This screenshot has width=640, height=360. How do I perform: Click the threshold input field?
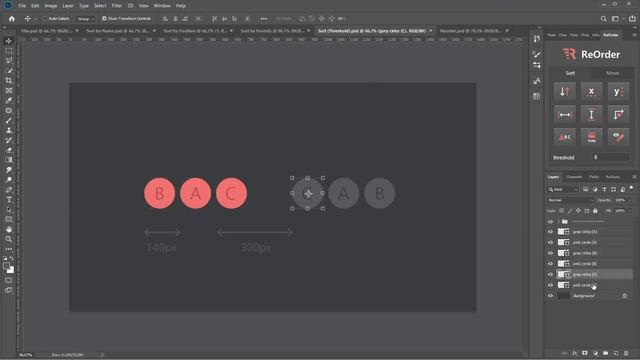tap(611, 158)
